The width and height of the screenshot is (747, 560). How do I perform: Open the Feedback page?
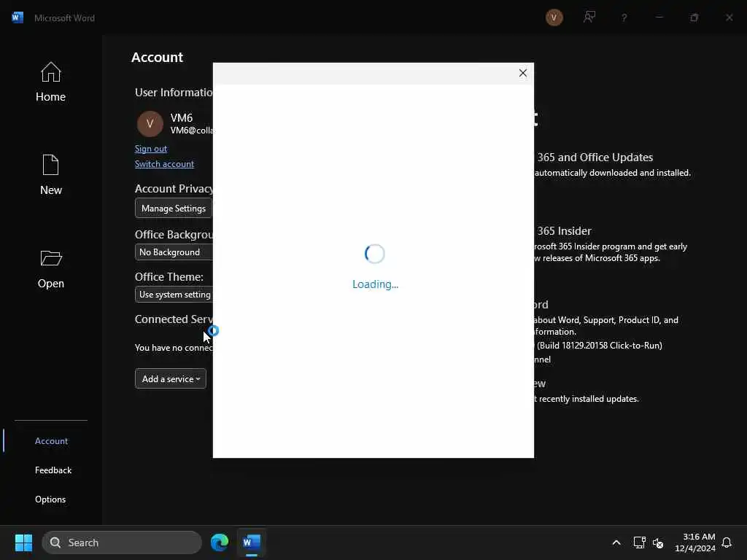click(x=53, y=470)
